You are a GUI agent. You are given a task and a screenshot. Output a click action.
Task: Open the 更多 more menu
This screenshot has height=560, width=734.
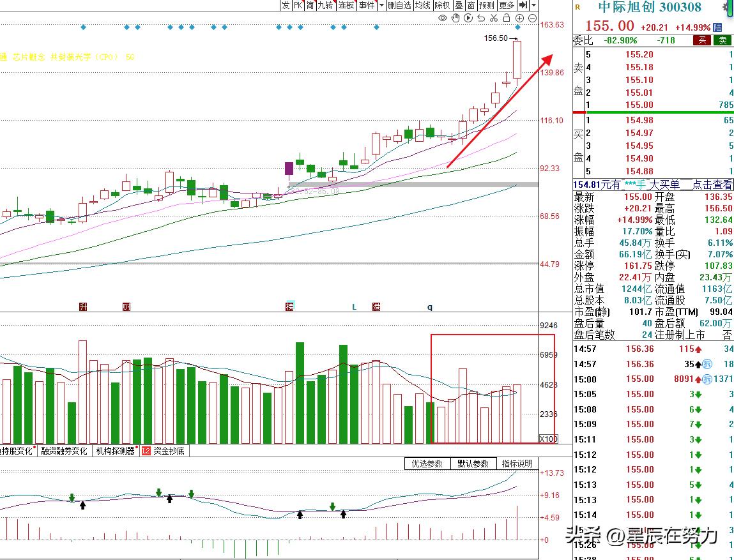507,5
